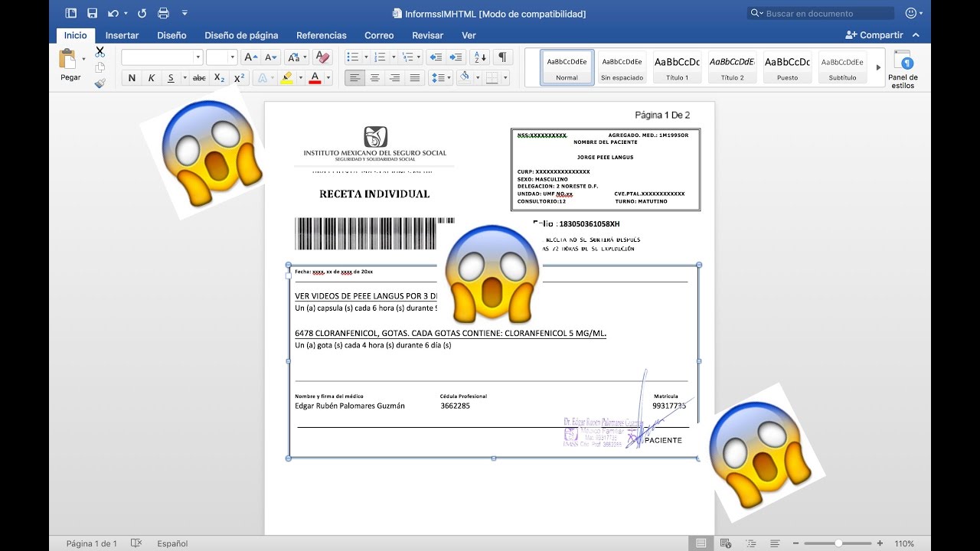
Task: Toggle underline S formatting
Action: 171,78
